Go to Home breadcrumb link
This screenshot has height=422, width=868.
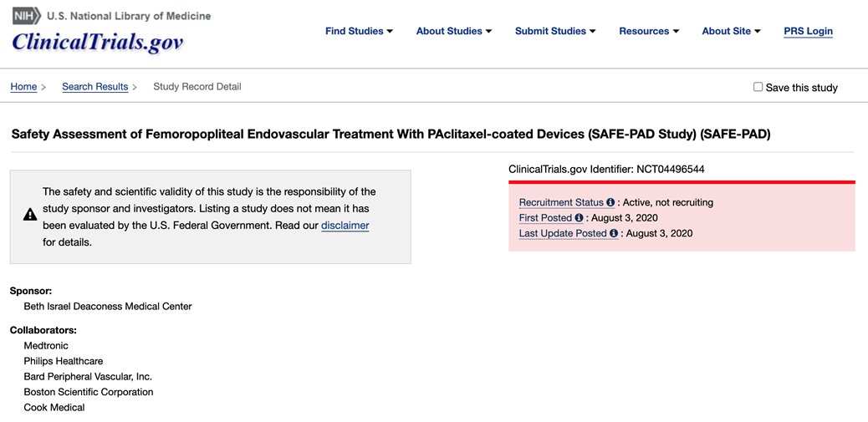click(23, 87)
